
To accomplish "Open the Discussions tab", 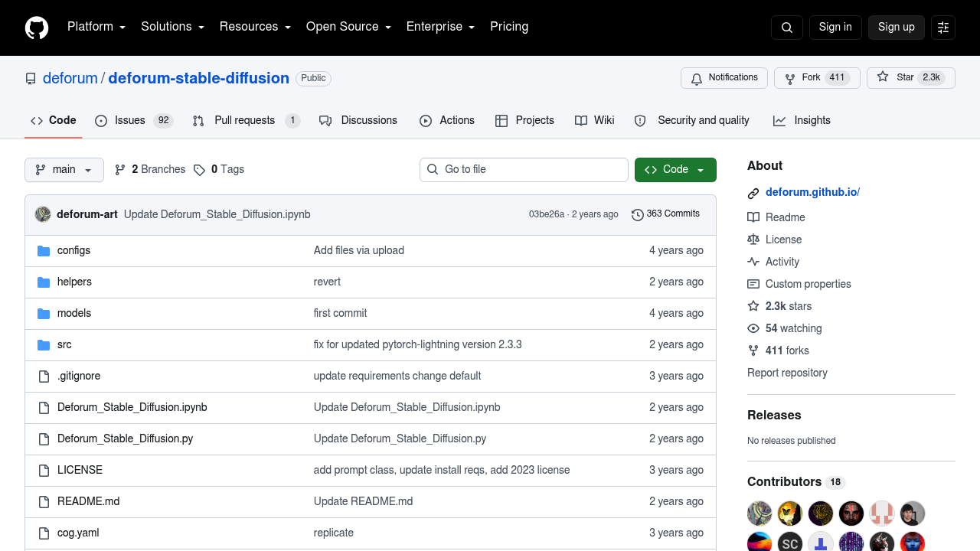I will (358, 121).
